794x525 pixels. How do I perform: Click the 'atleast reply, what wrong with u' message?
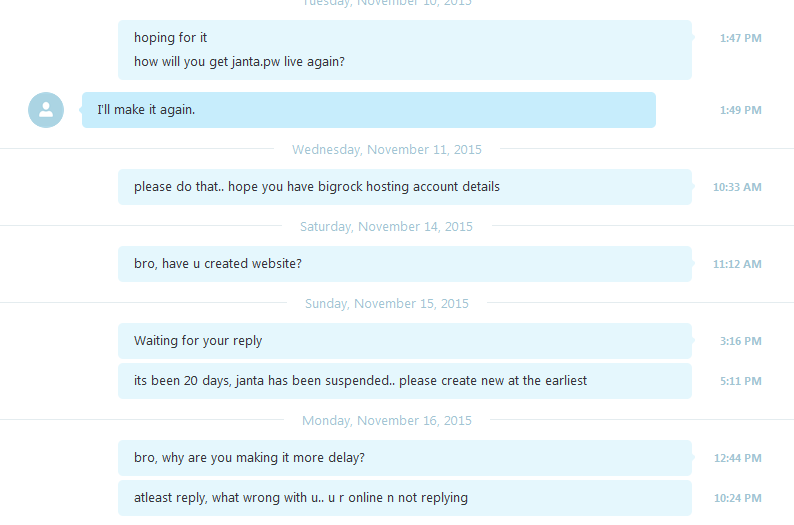405,498
